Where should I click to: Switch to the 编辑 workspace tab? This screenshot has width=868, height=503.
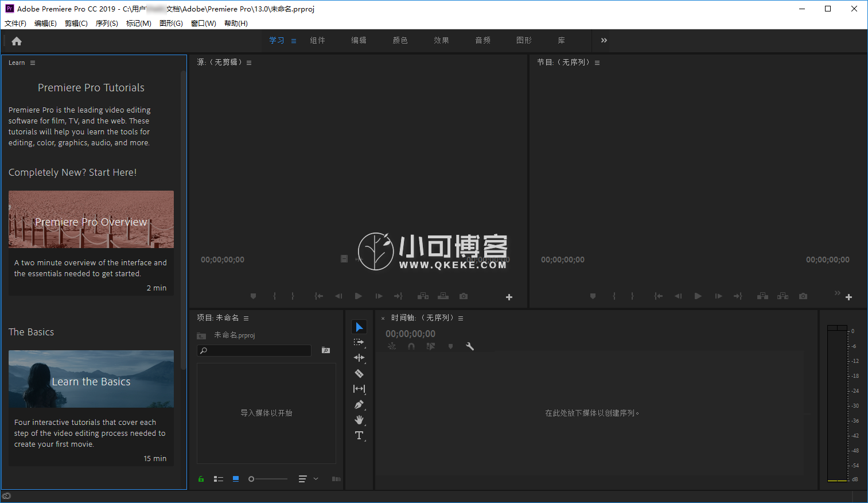coord(359,40)
